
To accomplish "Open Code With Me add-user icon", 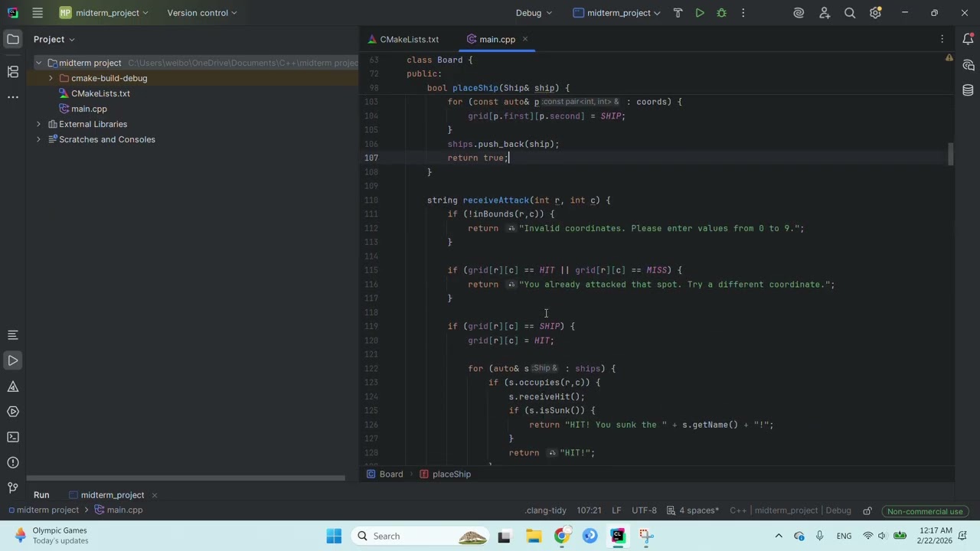I will click(x=825, y=13).
